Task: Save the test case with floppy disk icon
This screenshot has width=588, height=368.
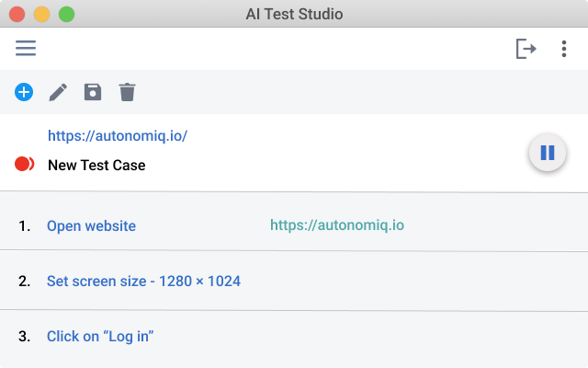Action: click(x=93, y=92)
